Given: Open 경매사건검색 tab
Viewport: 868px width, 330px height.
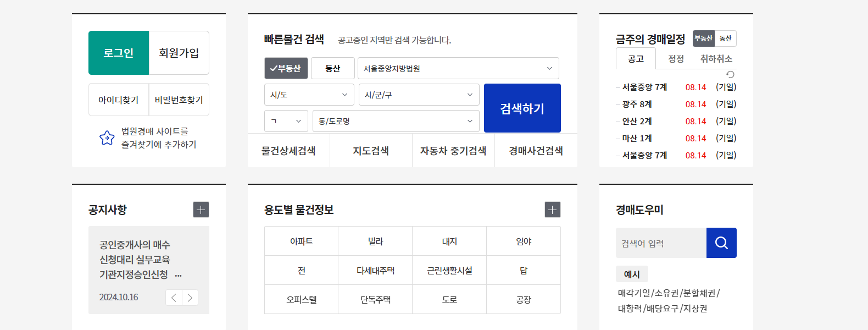Looking at the screenshot, I should click(x=536, y=151).
